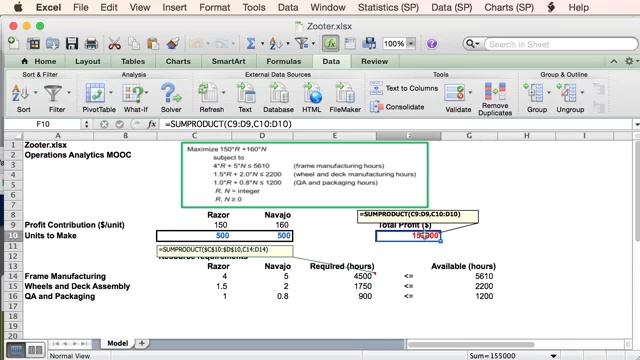The height and width of the screenshot is (360, 640).
Task: Switch to the Layout ribbon tab
Action: [87, 61]
